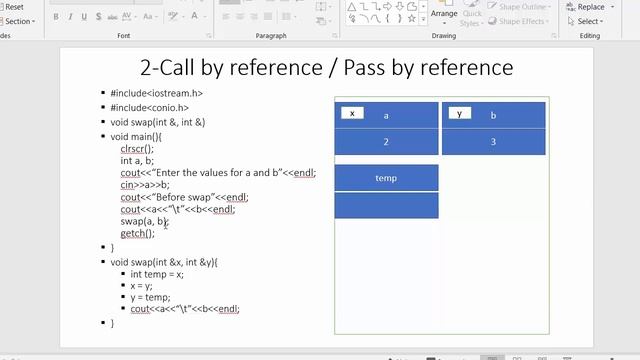The height and width of the screenshot is (360, 640).
Task: Click the text highlight color icon
Action: coord(173,16)
